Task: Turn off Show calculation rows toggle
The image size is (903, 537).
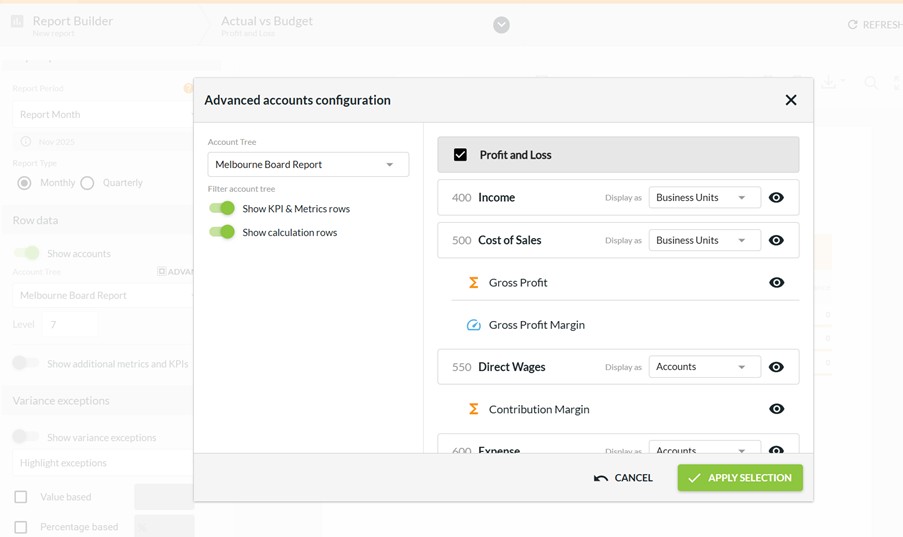Action: tap(222, 232)
